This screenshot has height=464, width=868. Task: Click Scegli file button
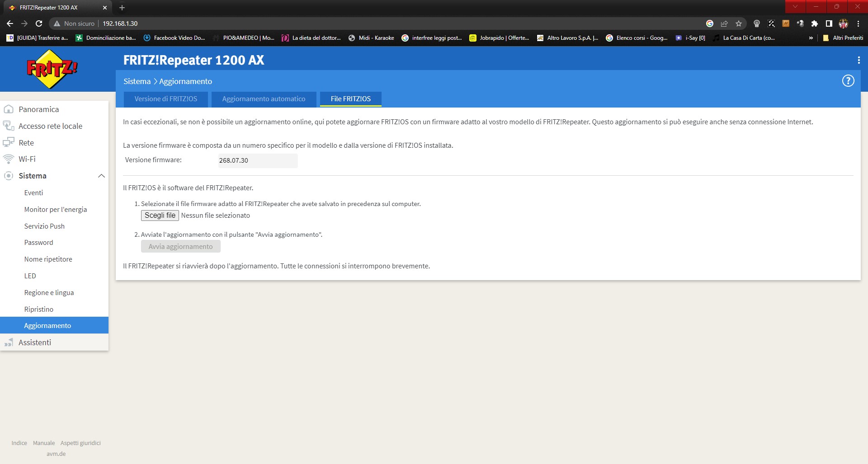pyautogui.click(x=160, y=216)
